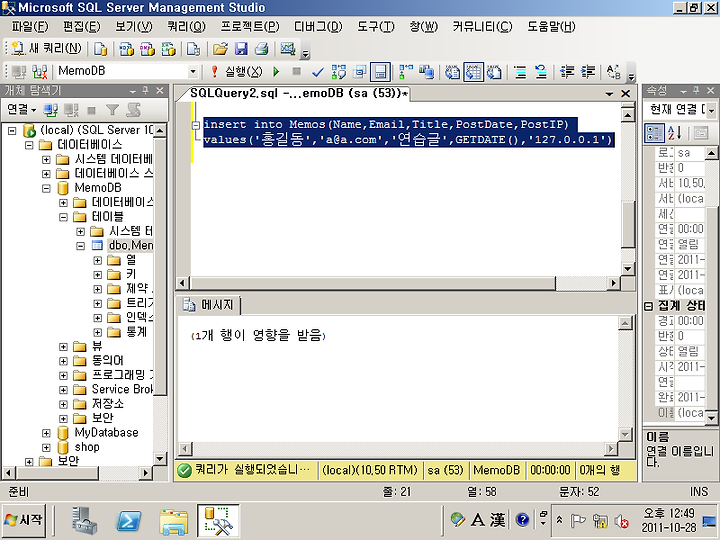Viewport: 720px width, 540px height.
Task: Click the stop query square icon
Action: pos(297,71)
